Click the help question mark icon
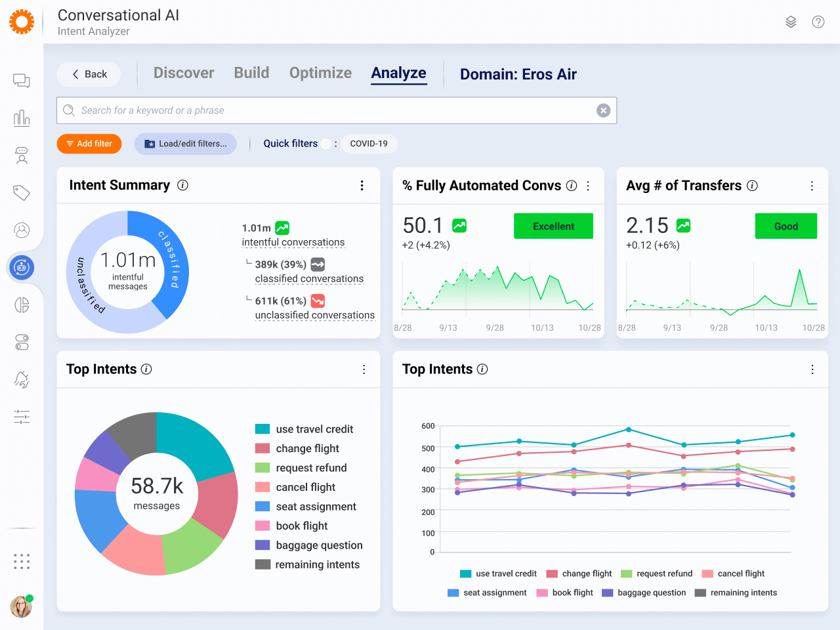840x630 pixels. click(x=818, y=22)
